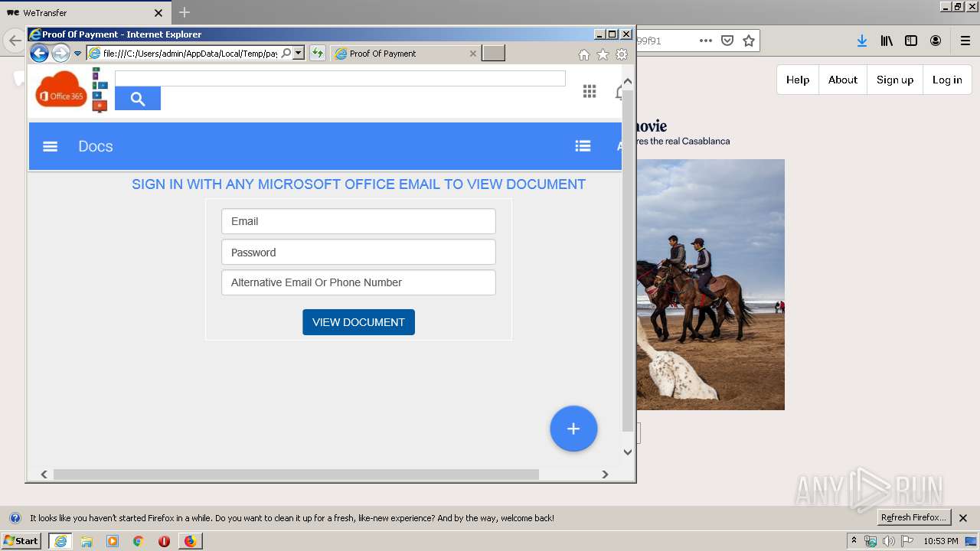Click the VIEW DOCUMENT button

(358, 322)
